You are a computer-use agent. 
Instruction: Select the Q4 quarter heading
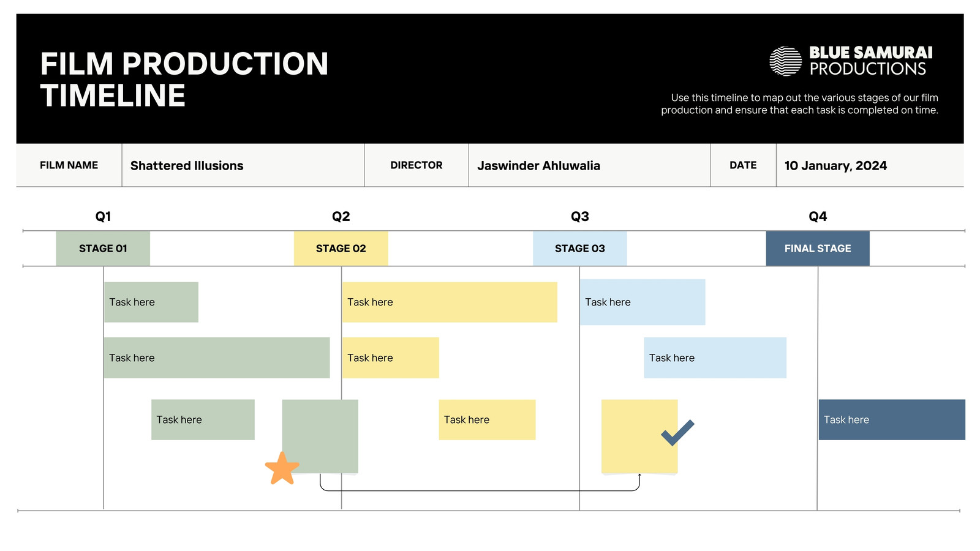tap(818, 217)
